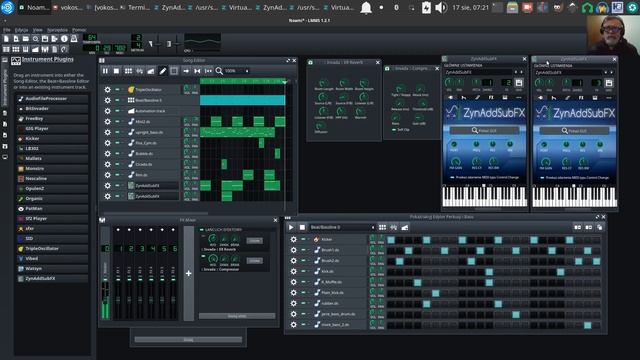This screenshot has width=640, height=360.
Task: Select draw mode pencil in the Song Editor
Action: click(x=162, y=71)
